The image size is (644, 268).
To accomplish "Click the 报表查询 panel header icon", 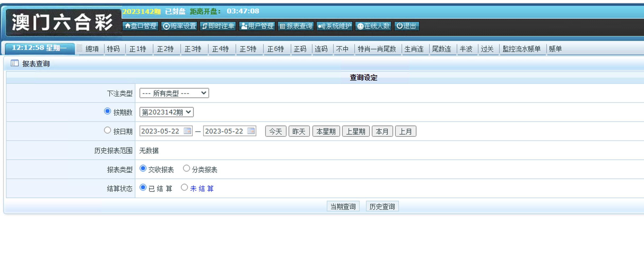I will pyautogui.click(x=15, y=63).
